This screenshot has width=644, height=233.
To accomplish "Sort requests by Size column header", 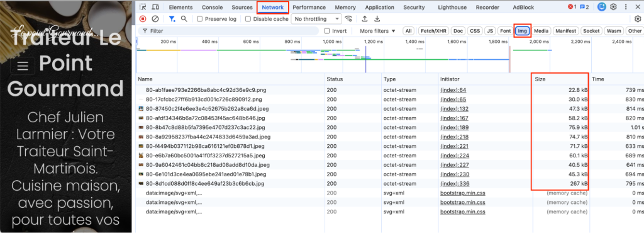I will (560, 79).
